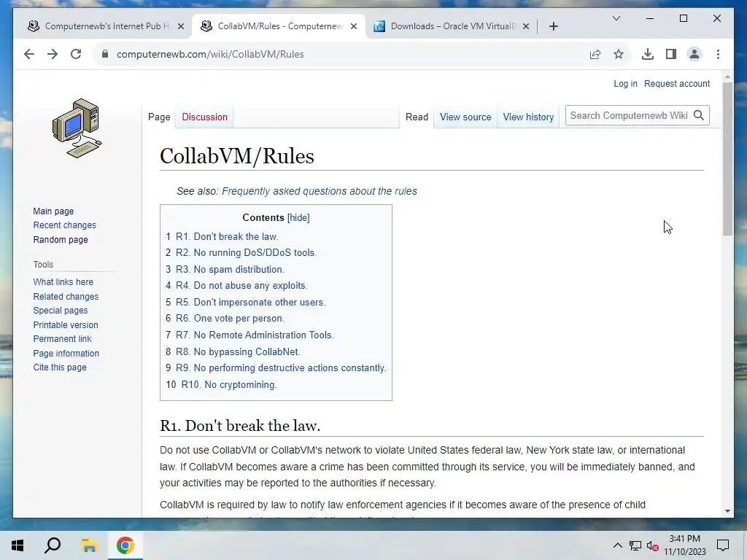View site info via the padlock icon
Image resolution: width=747 pixels, height=560 pixels.
click(x=105, y=54)
